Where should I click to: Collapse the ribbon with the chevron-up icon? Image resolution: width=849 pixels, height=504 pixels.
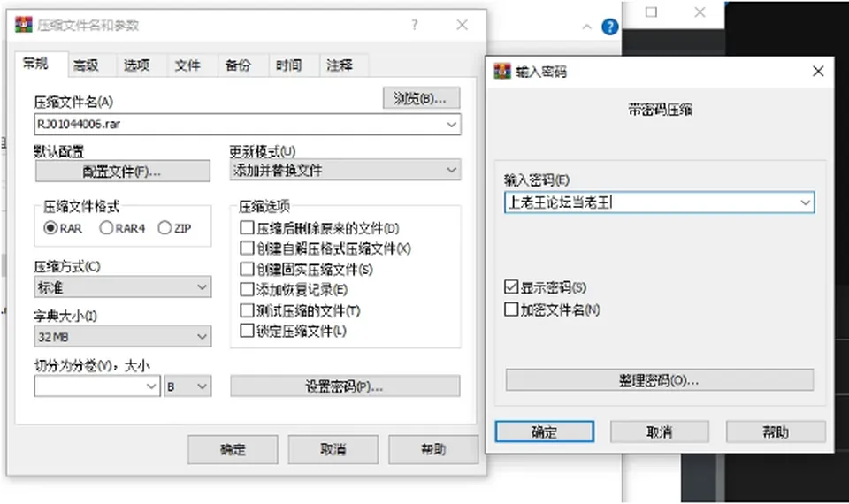coord(587,27)
